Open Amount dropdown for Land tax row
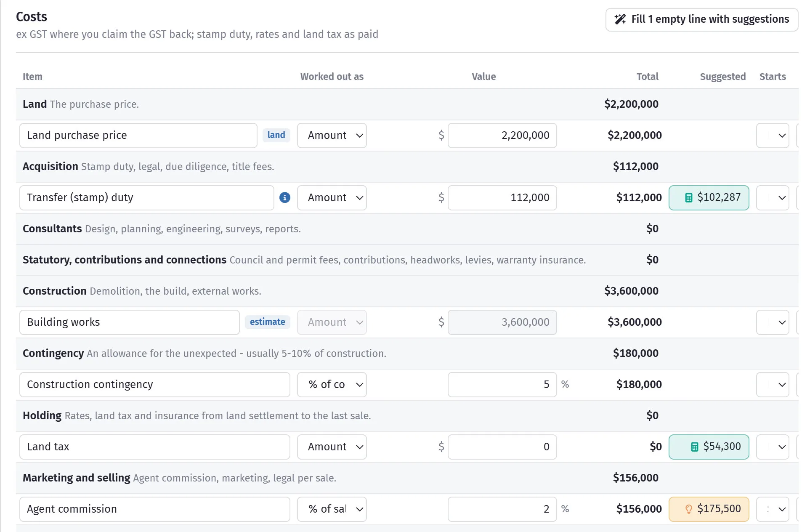802x532 pixels. pos(332,447)
